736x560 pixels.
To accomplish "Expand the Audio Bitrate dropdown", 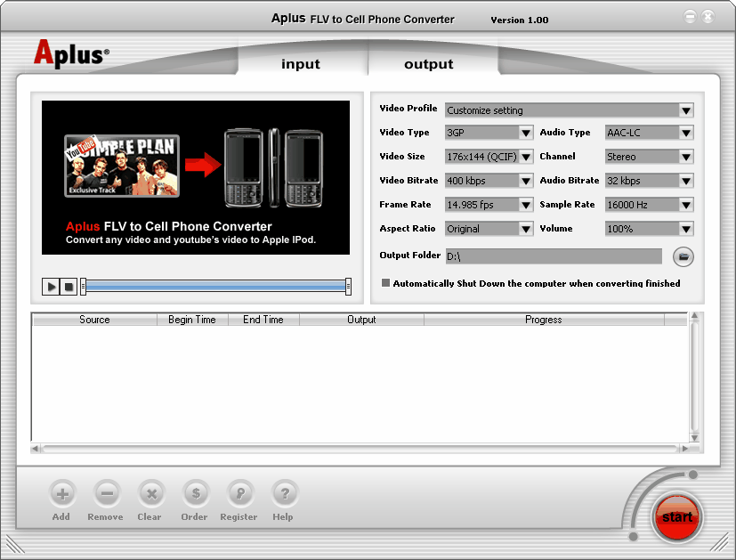I will tap(685, 181).
